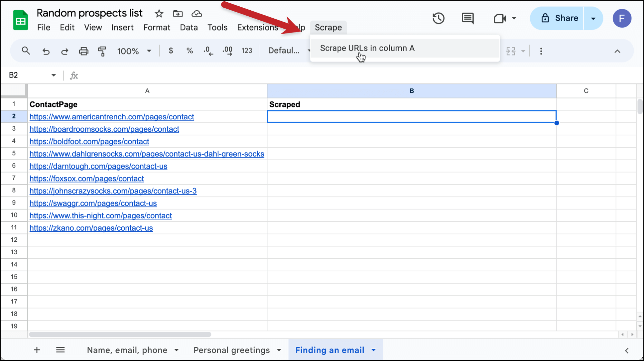Image resolution: width=644 pixels, height=361 pixels.
Task: Open the three-dot more toolbar options
Action: pyautogui.click(x=541, y=51)
